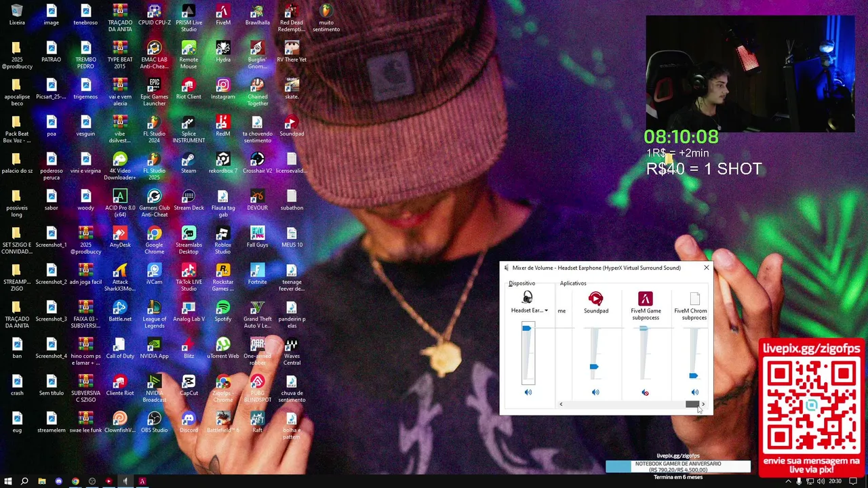Click FiveM icon on the taskbar
Screen dimensions: 868x488
coord(142,481)
